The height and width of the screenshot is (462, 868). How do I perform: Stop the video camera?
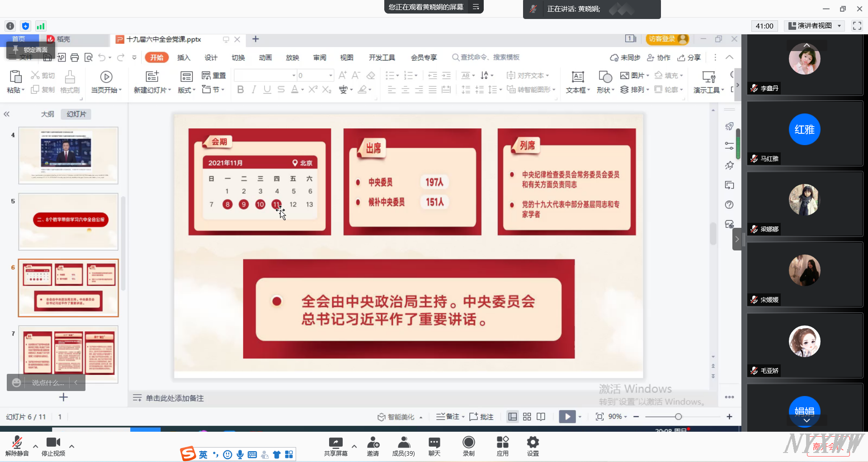[53, 443]
